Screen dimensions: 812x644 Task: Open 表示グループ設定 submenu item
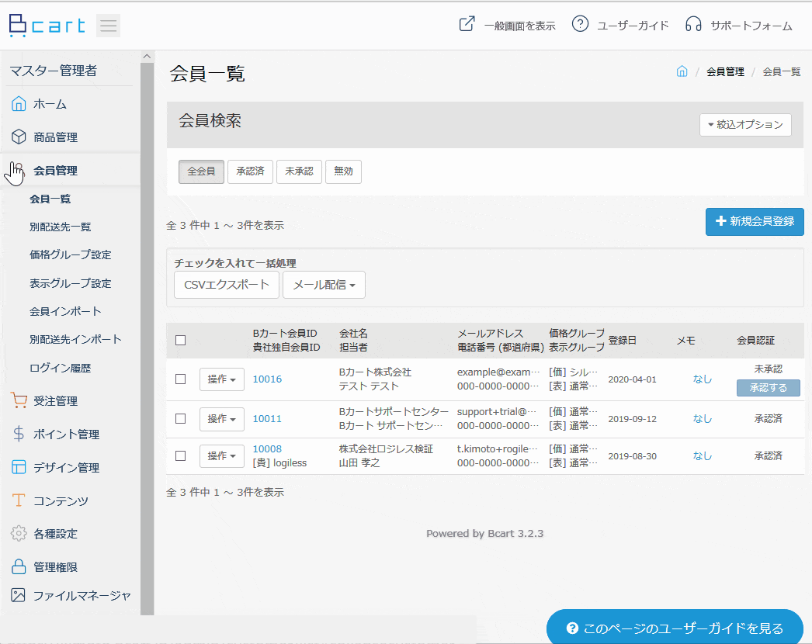71,283
